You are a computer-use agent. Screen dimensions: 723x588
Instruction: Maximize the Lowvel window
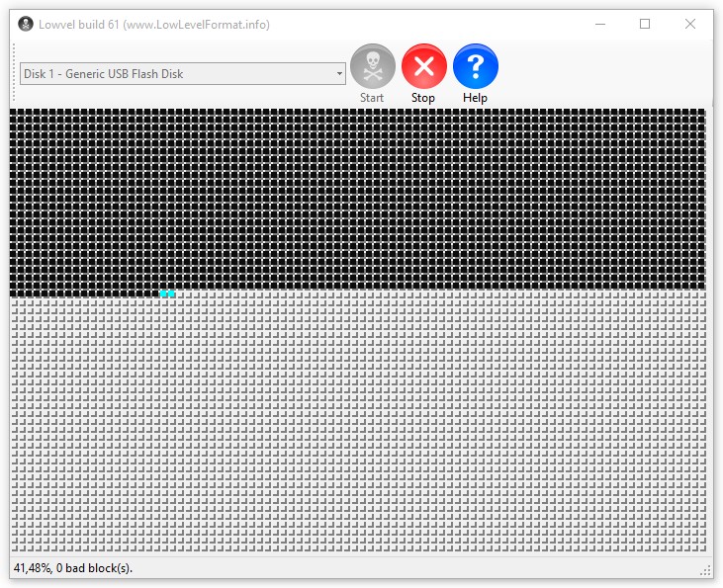(x=645, y=24)
